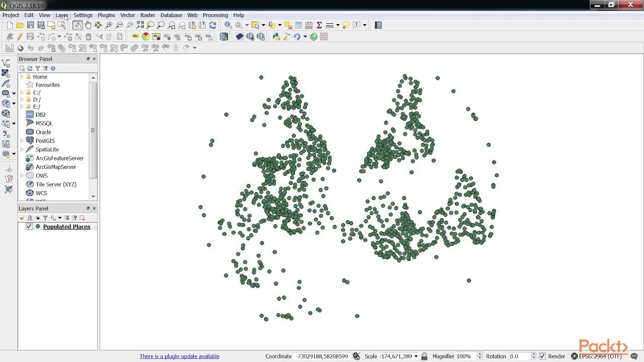
Task: Close the Layers Panel
Action: pos(94,208)
